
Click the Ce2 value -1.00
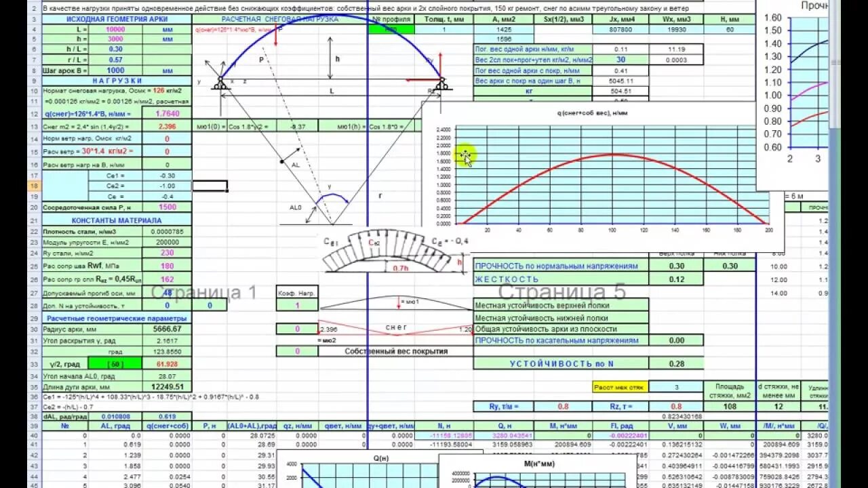[167, 186]
